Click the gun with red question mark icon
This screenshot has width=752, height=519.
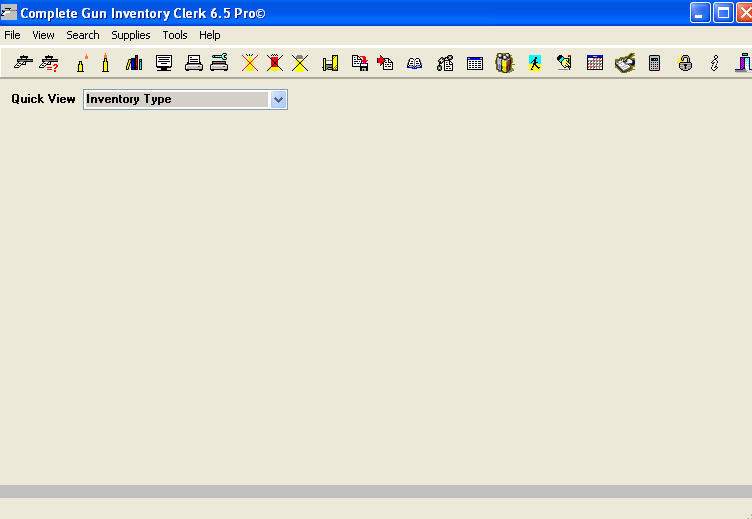(x=49, y=63)
